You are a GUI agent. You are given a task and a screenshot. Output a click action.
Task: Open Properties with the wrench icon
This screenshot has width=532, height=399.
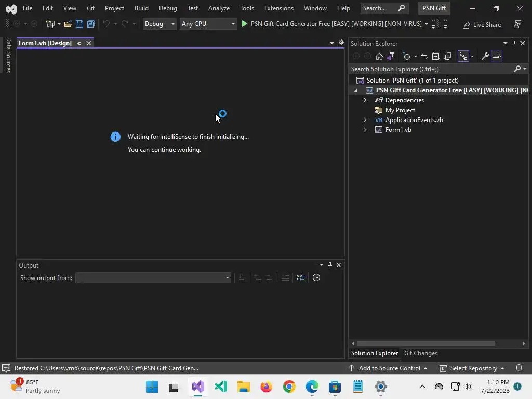pyautogui.click(x=485, y=56)
